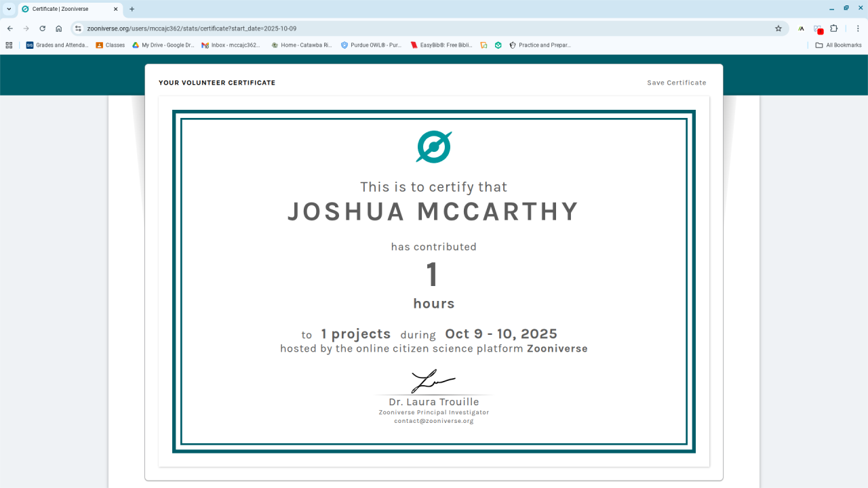
Task: Click the '1 projects' text
Action: [356, 334]
